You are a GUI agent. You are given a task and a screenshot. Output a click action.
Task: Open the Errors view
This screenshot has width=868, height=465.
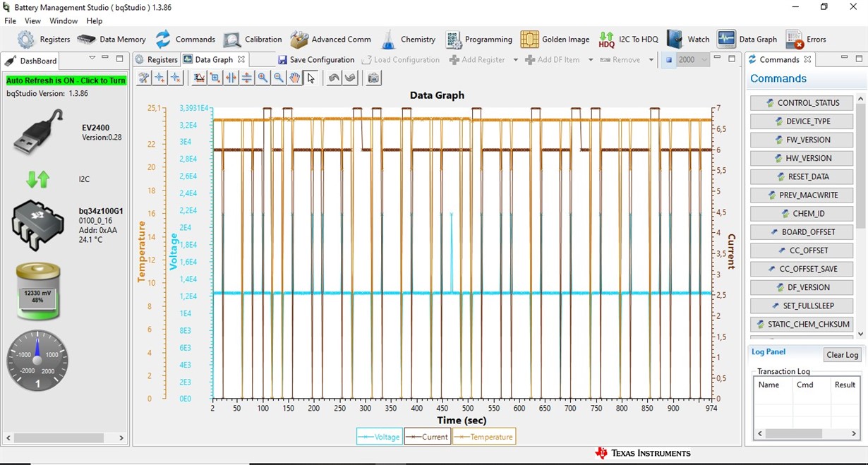coord(806,40)
